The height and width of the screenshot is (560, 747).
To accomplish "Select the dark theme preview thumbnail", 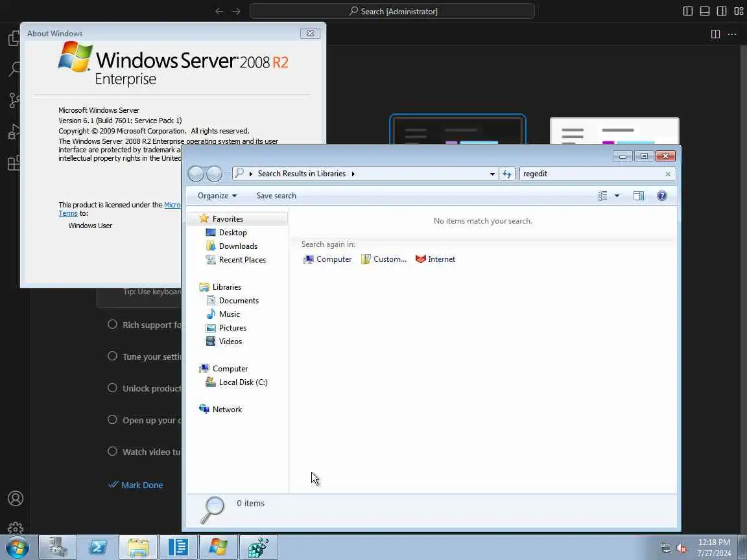I will (x=458, y=129).
